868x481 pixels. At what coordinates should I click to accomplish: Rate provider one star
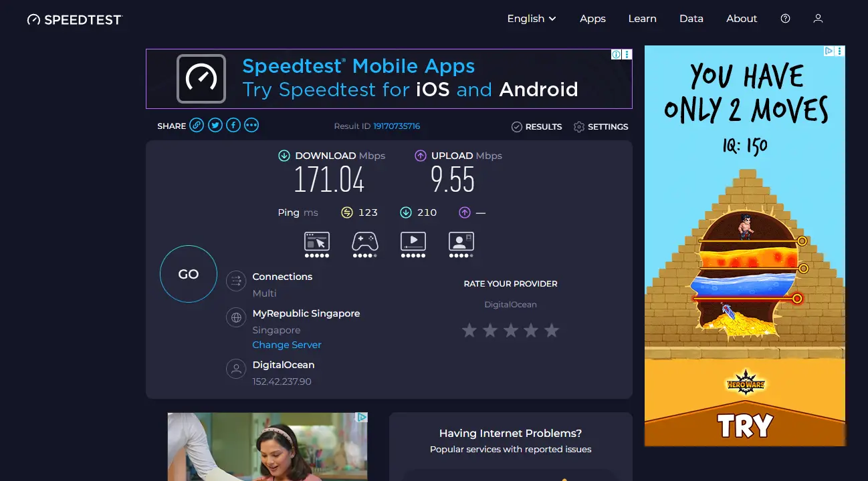pos(469,330)
